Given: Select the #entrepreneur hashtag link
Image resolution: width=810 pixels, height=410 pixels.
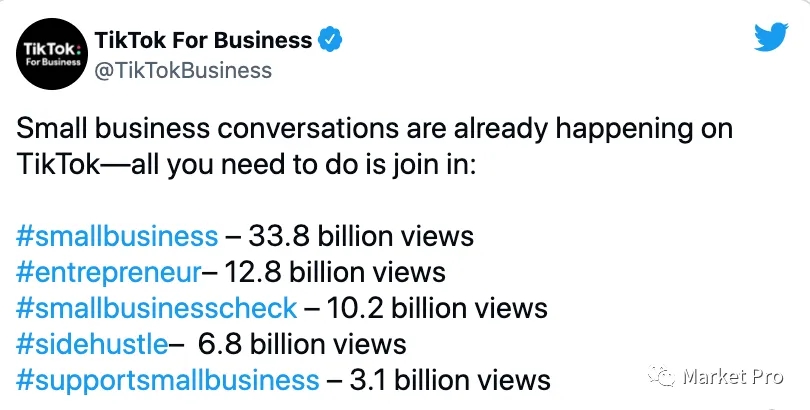Looking at the screenshot, I should click(x=110, y=272).
